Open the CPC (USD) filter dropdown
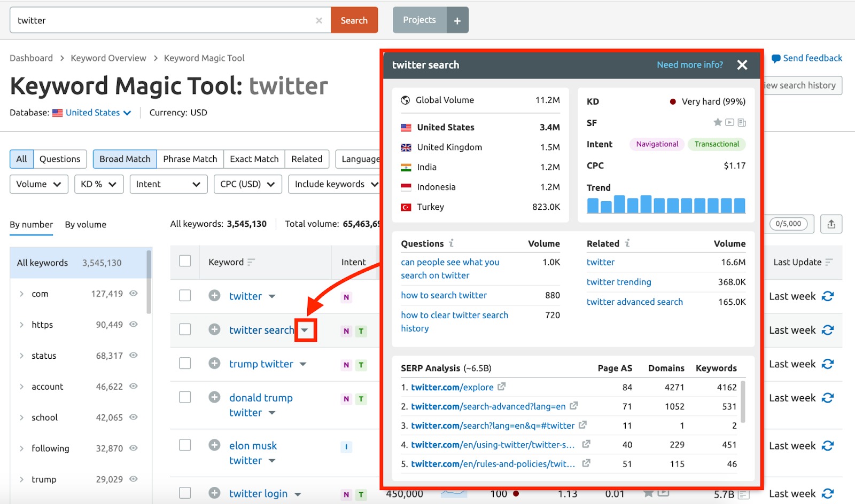This screenshot has width=855, height=504. (247, 184)
